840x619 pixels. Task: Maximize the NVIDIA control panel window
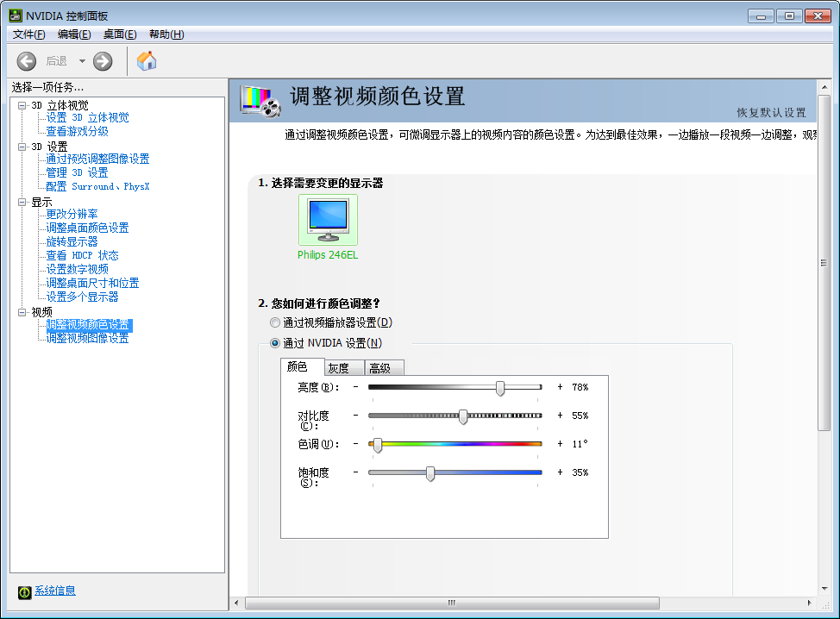789,16
